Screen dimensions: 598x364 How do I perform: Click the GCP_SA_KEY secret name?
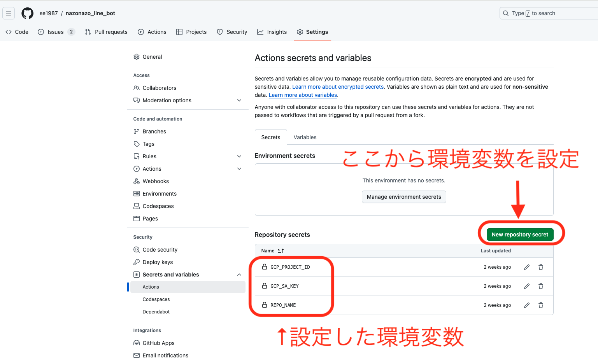pos(285,286)
